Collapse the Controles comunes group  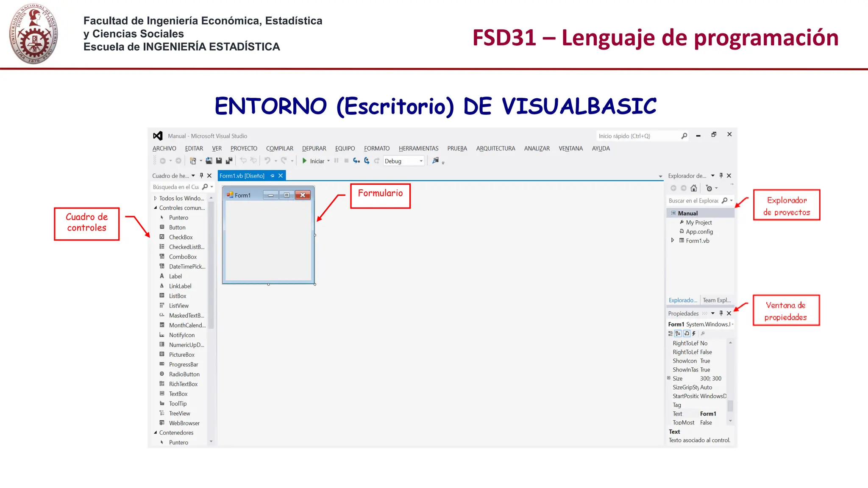156,208
